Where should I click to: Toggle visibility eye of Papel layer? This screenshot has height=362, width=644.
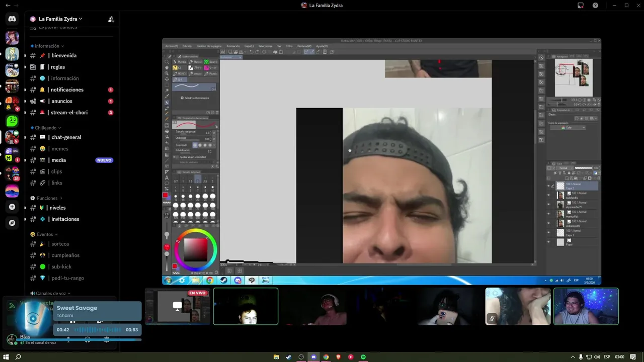(548, 242)
